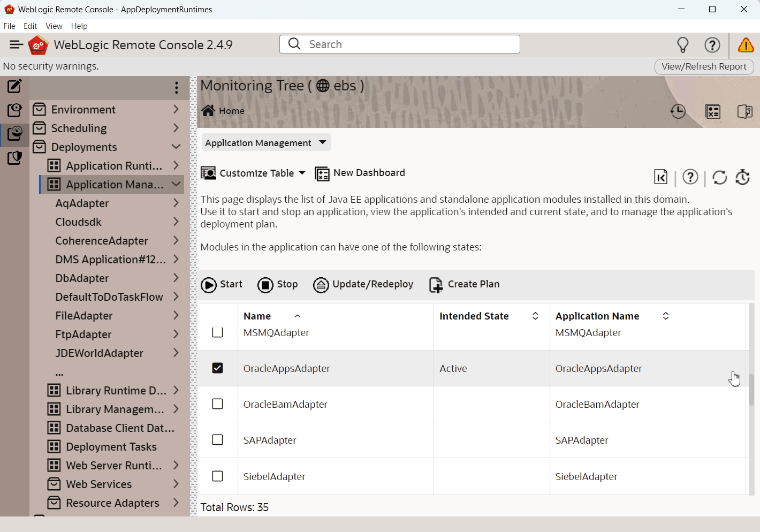Click the Home house icon
The image size is (760, 532).
pos(208,110)
